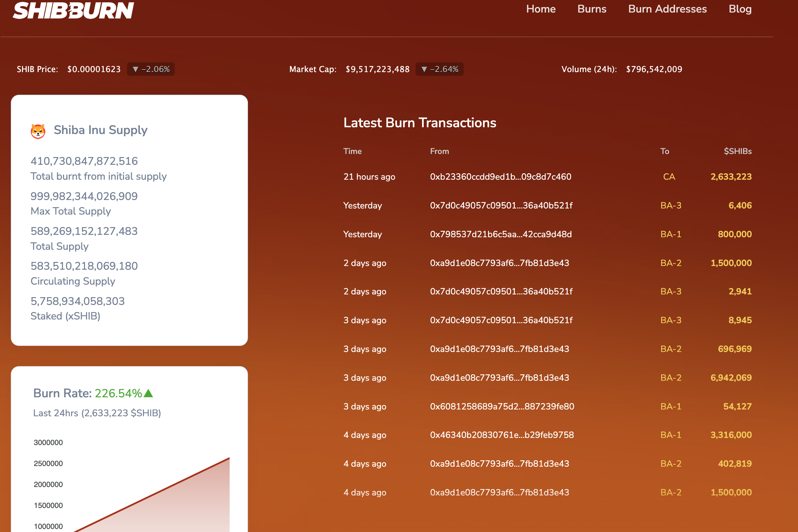Click the CA destination link
798x532 pixels.
pos(669,177)
